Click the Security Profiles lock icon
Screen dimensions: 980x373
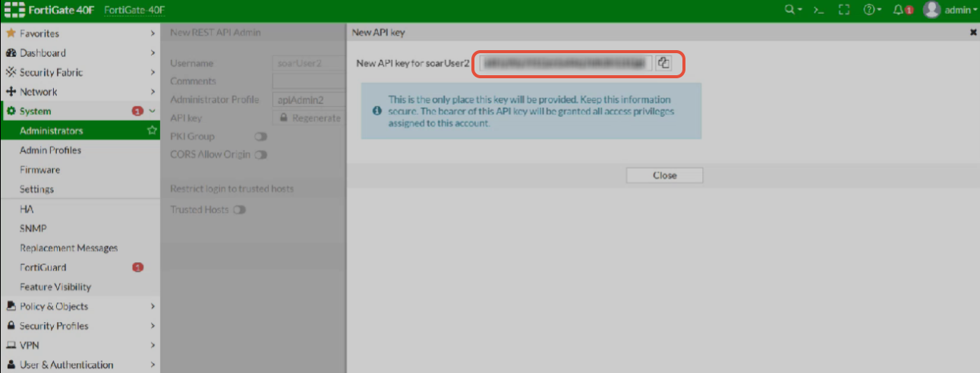pyautogui.click(x=11, y=326)
